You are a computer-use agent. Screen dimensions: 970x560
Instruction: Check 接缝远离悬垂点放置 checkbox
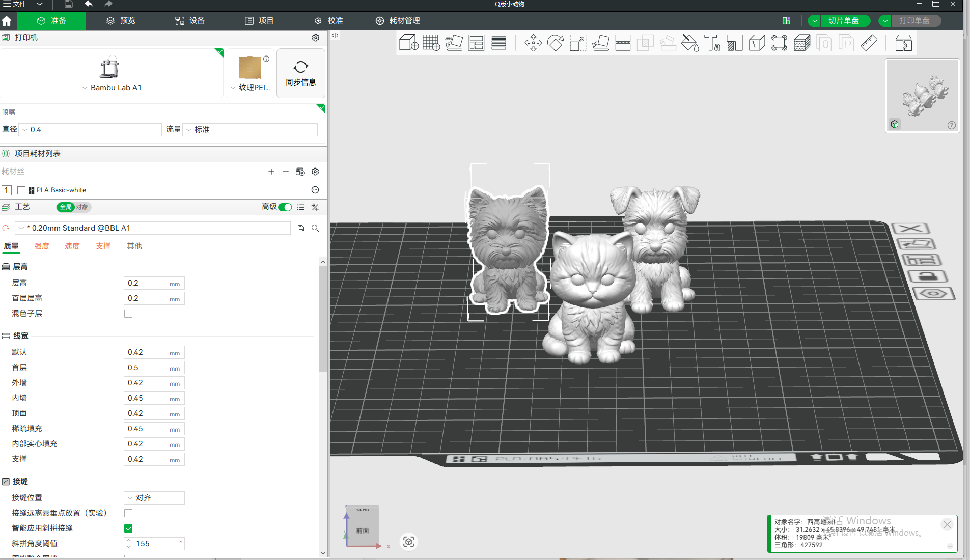(x=128, y=513)
